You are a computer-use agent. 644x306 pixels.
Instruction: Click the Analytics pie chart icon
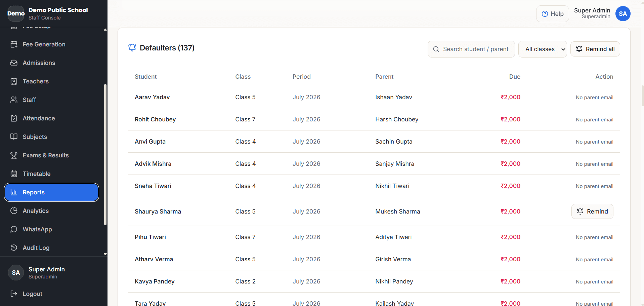(x=14, y=211)
